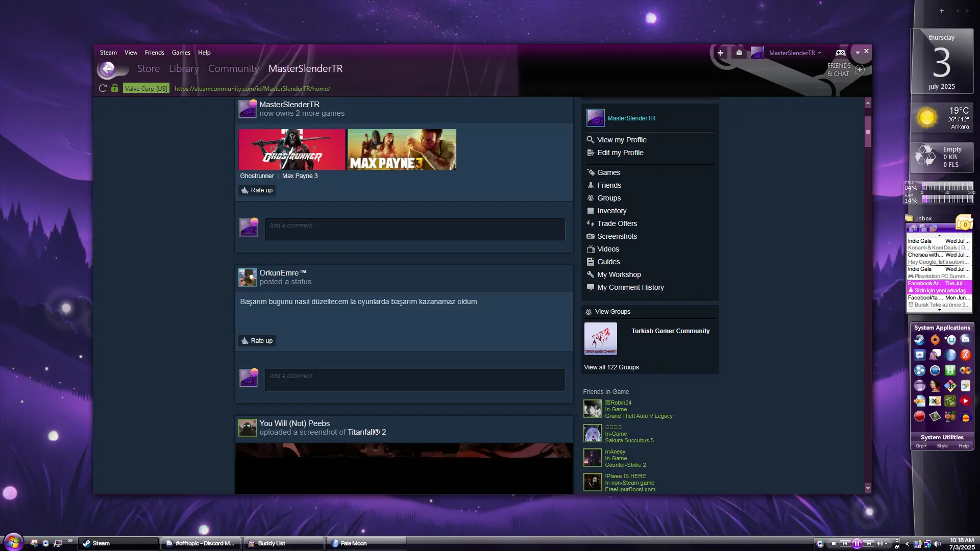Open the Games menu
980x551 pixels.
click(x=181, y=53)
